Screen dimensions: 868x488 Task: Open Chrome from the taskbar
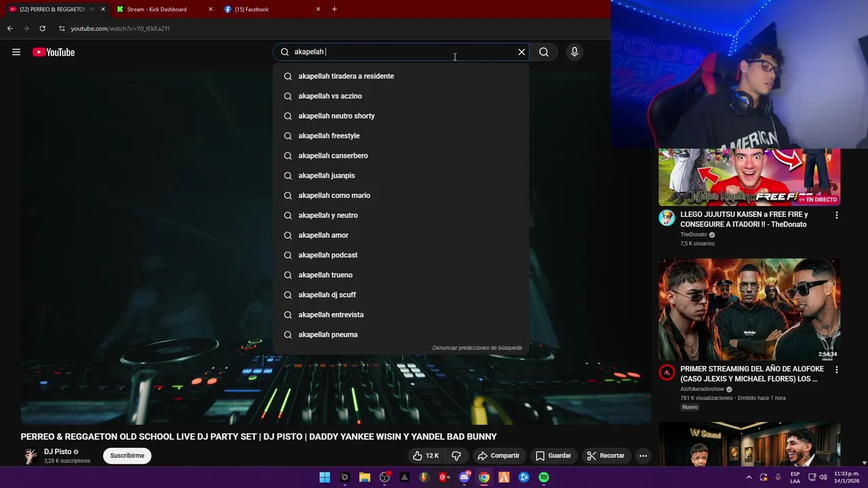click(x=484, y=477)
